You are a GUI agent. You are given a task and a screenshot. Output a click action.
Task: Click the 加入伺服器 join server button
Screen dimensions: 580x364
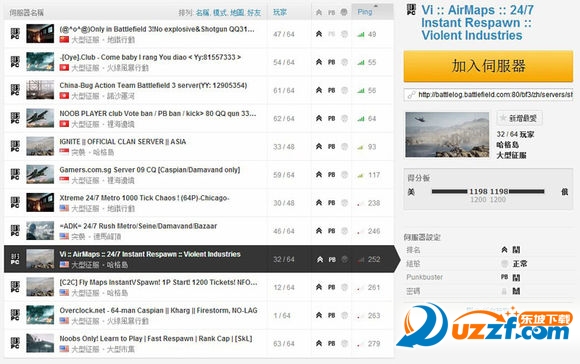[488, 67]
